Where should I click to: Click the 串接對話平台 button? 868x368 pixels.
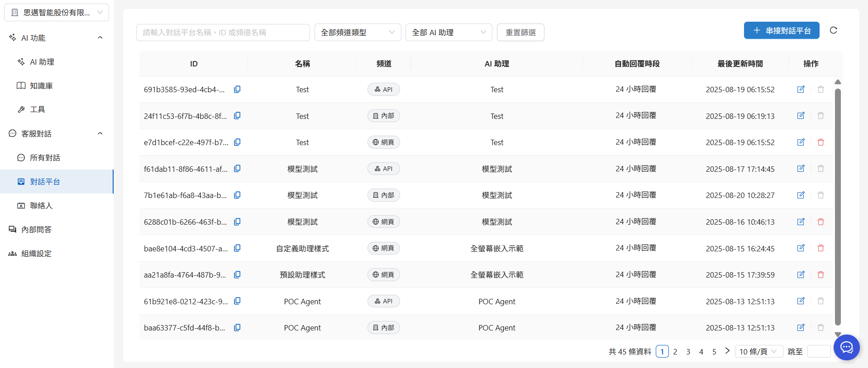coord(781,31)
